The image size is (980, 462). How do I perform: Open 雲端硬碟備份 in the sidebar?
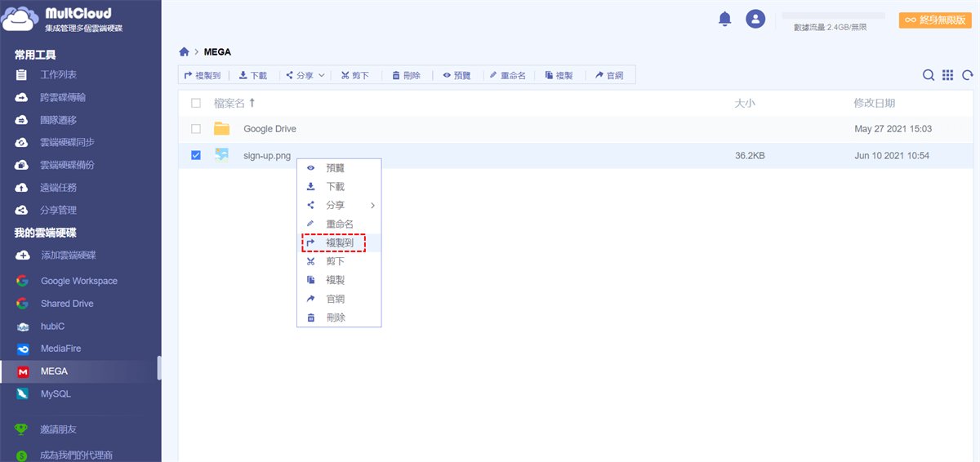[x=67, y=165]
